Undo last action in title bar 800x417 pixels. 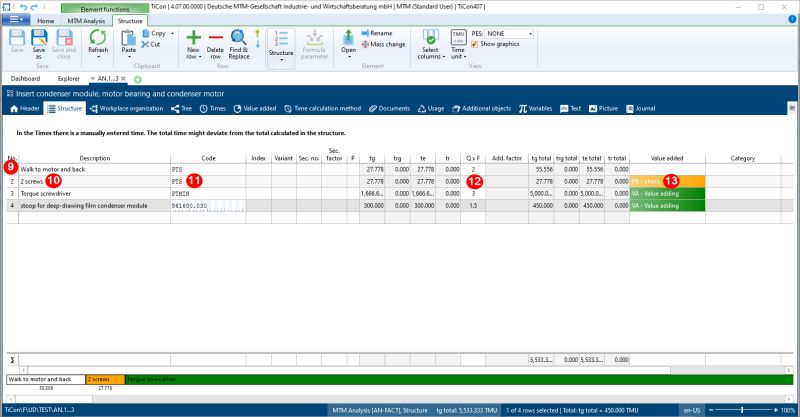(23, 7)
